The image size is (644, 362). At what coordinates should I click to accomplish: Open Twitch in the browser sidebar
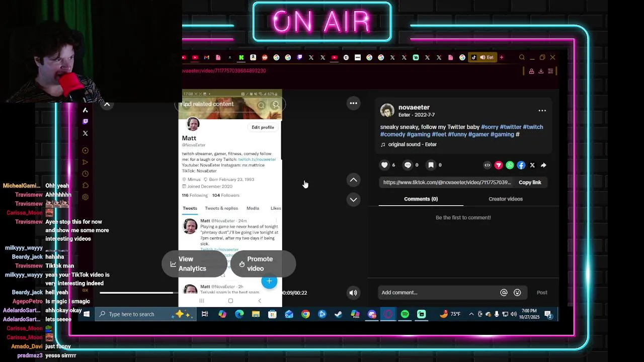pyautogui.click(x=85, y=121)
